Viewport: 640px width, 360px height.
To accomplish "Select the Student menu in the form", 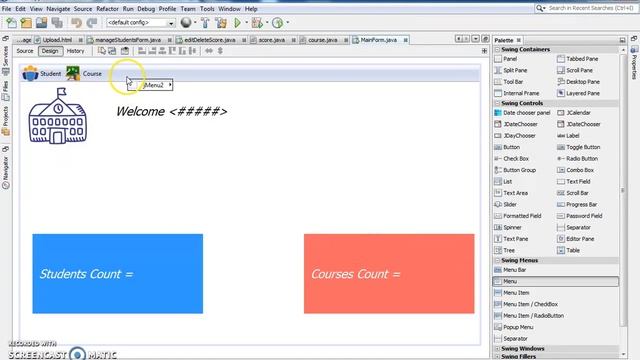I will pos(42,74).
